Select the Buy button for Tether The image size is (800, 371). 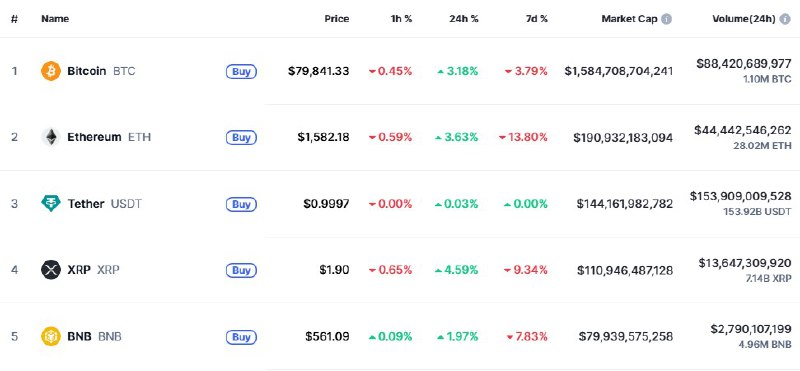pyautogui.click(x=241, y=204)
